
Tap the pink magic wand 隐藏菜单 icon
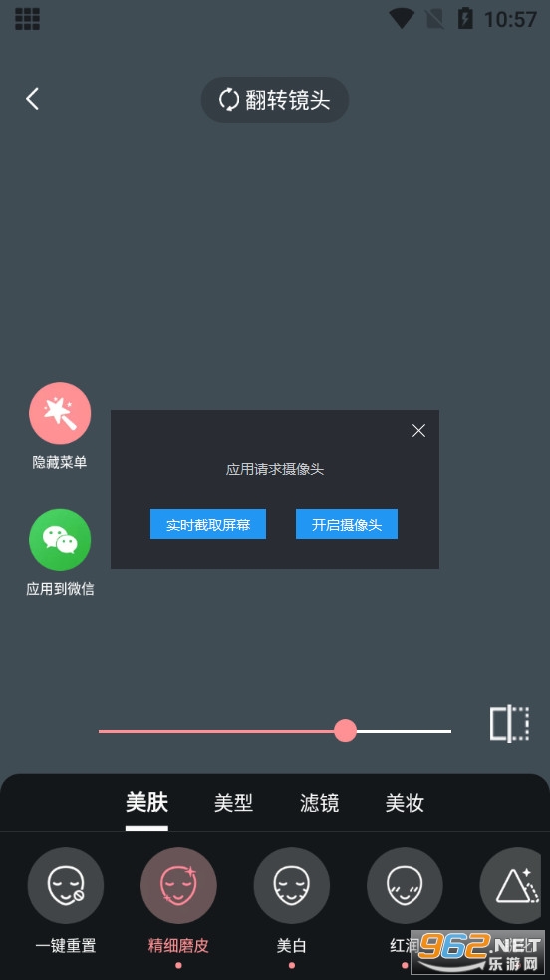[60, 413]
